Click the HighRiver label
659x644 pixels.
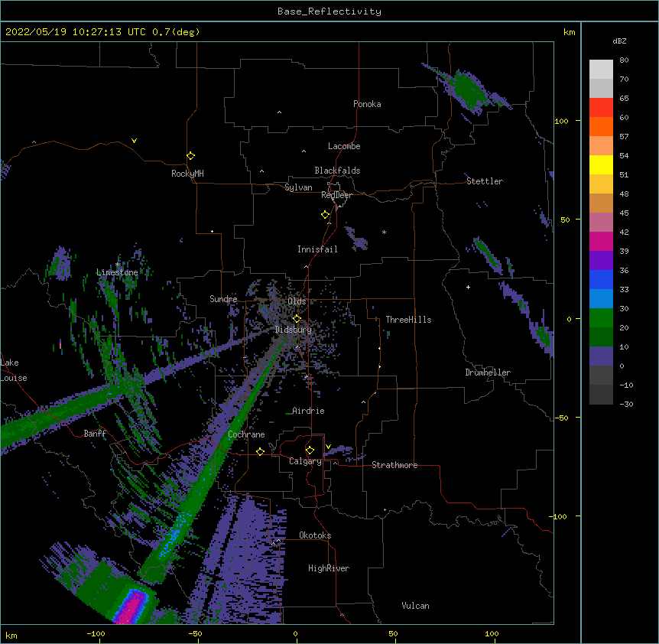point(329,568)
